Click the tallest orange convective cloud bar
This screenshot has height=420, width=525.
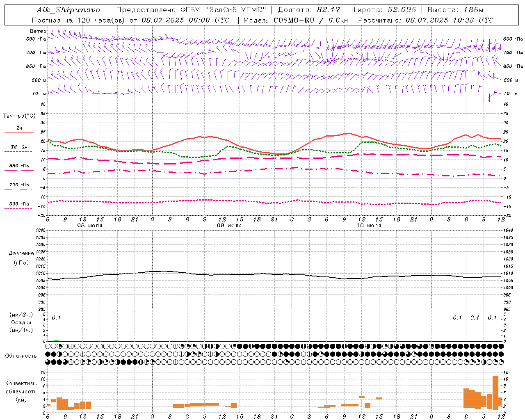495,393
